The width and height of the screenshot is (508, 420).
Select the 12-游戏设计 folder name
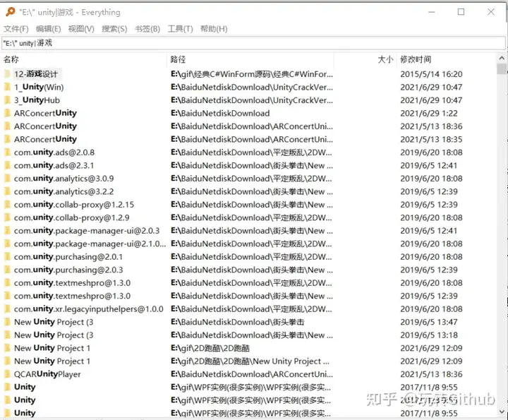click(36, 74)
